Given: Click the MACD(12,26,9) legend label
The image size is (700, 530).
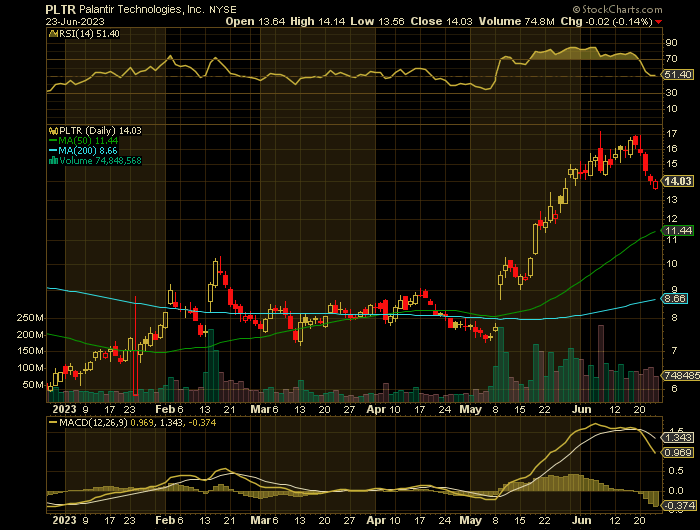Looking at the screenshot, I should [x=93, y=422].
